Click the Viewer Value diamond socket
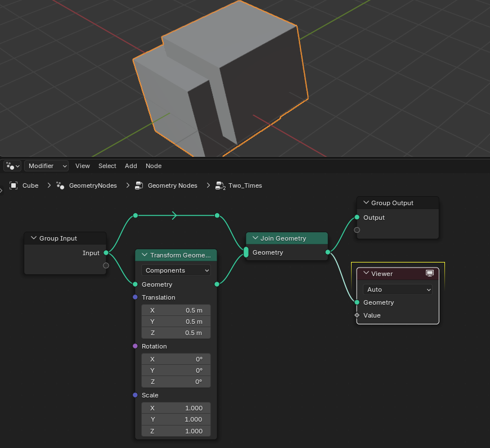The width and height of the screenshot is (490, 448). [x=357, y=315]
